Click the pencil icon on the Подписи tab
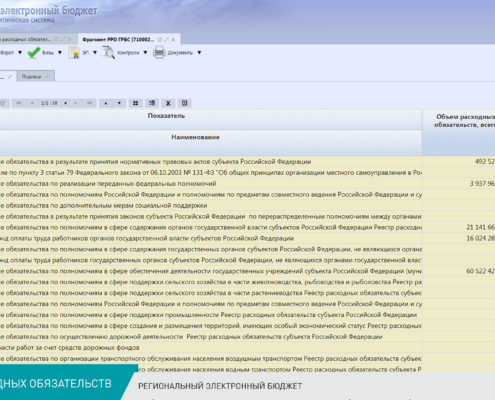The width and height of the screenshot is (495, 400). coord(47,77)
